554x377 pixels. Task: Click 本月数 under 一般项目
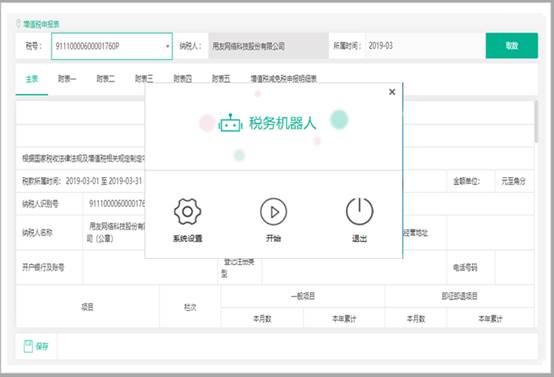(262, 318)
